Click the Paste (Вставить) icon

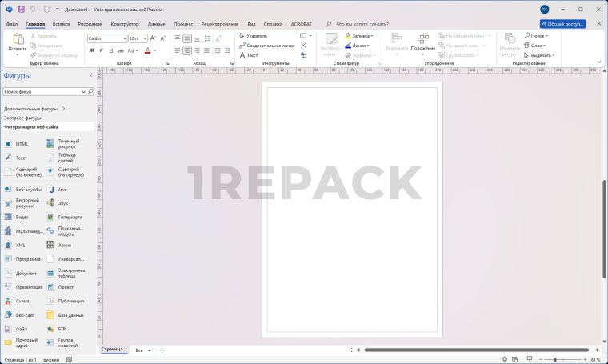(17, 40)
